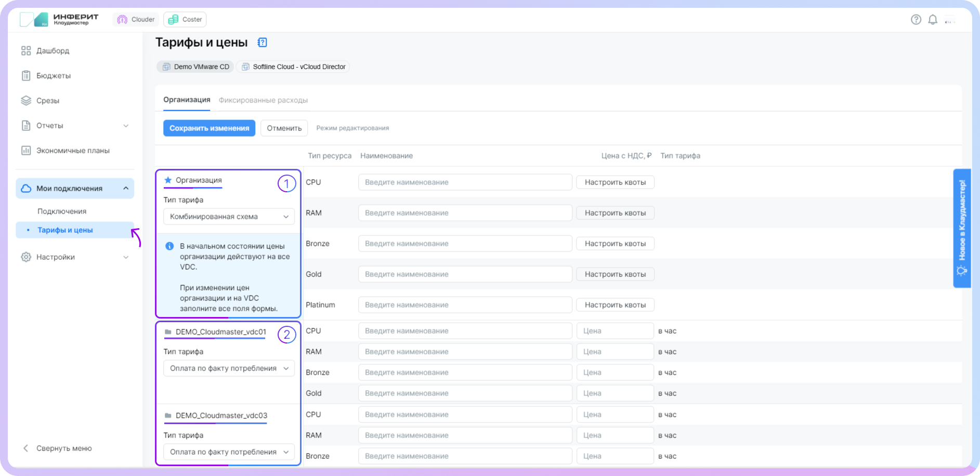Open Срезы section in sidebar

47,101
